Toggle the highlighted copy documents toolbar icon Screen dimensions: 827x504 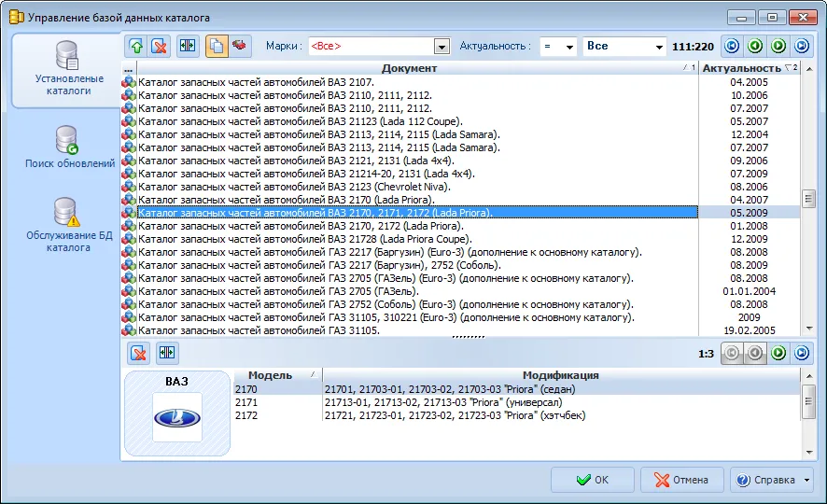click(x=217, y=47)
